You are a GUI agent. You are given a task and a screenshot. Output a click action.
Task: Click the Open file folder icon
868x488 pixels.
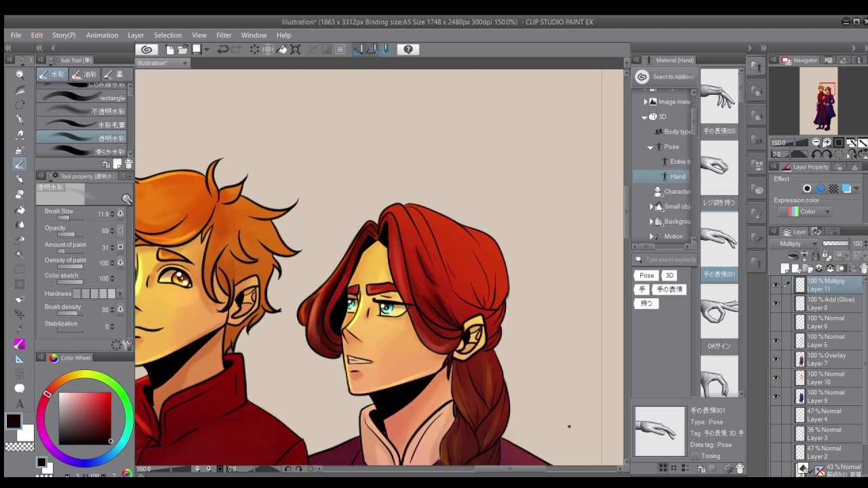click(182, 49)
